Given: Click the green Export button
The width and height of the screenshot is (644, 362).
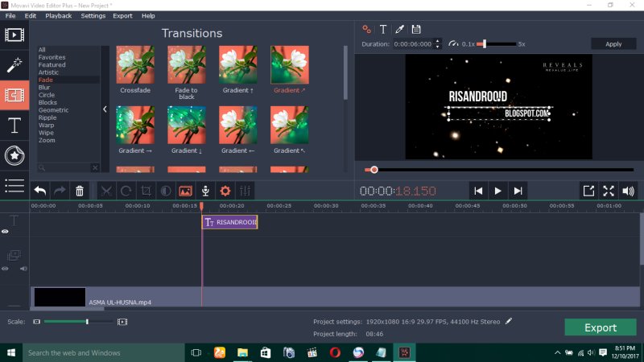Looking at the screenshot, I should (x=600, y=327).
